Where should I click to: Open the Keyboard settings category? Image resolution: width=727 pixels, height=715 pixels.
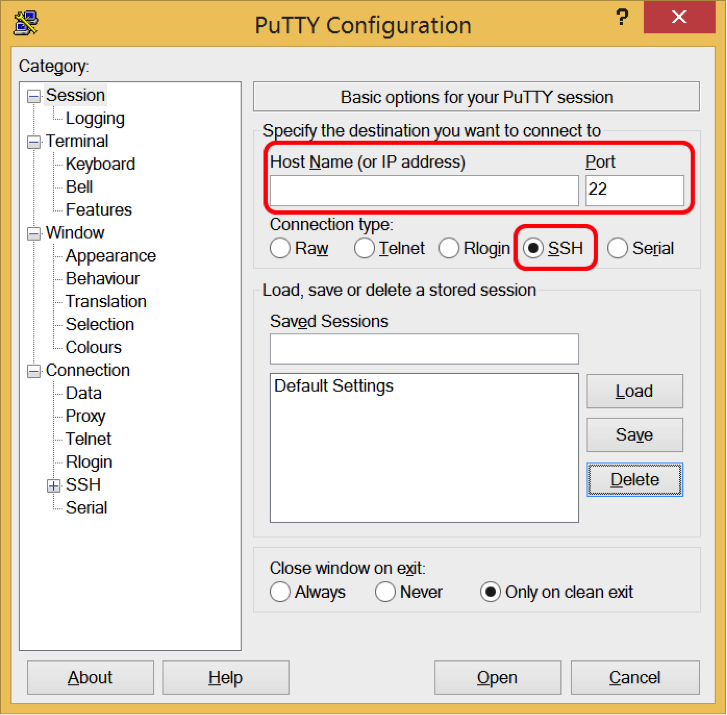100,164
